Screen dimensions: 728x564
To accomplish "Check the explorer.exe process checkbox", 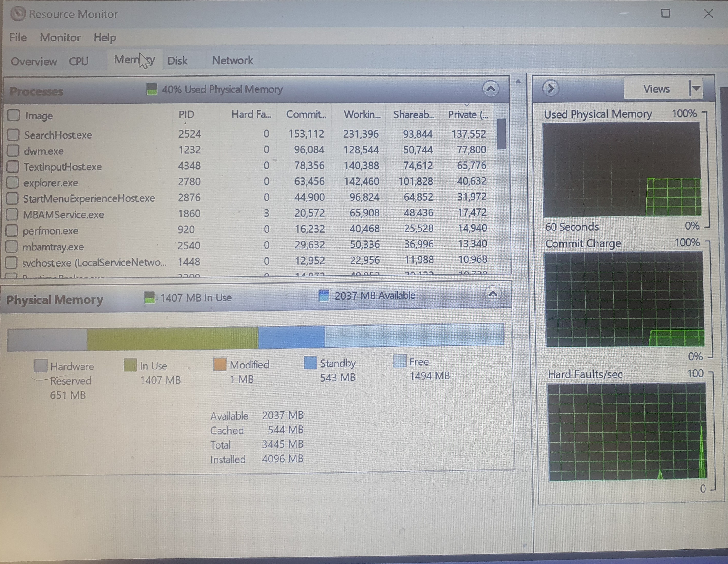I will pos(12,182).
